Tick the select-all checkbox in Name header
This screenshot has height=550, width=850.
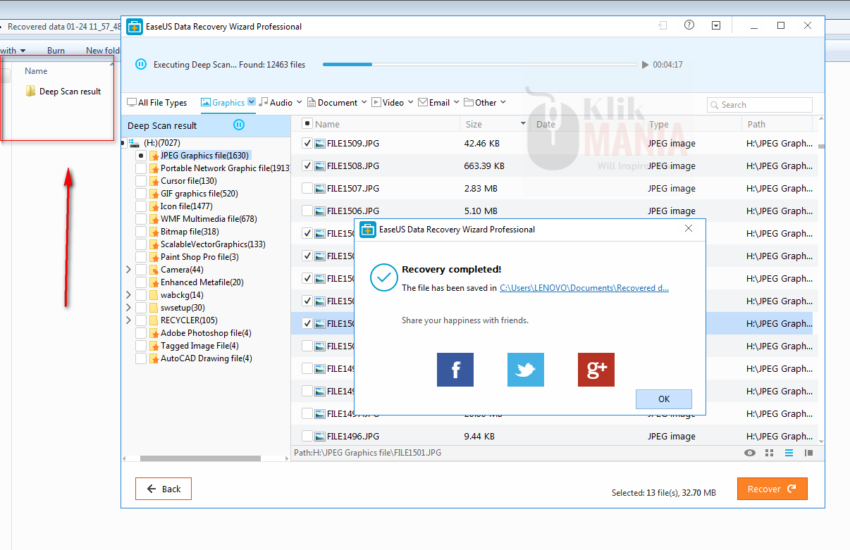[x=307, y=124]
